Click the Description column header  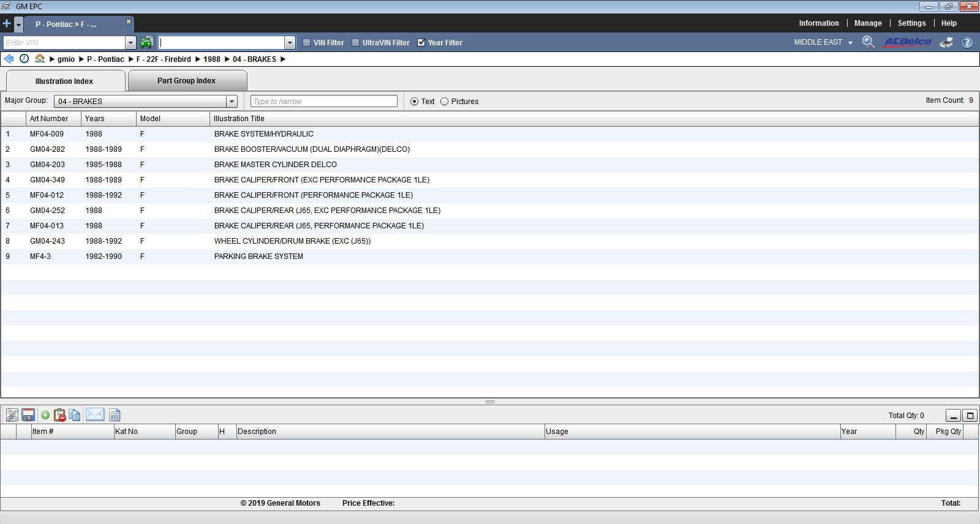(390, 432)
